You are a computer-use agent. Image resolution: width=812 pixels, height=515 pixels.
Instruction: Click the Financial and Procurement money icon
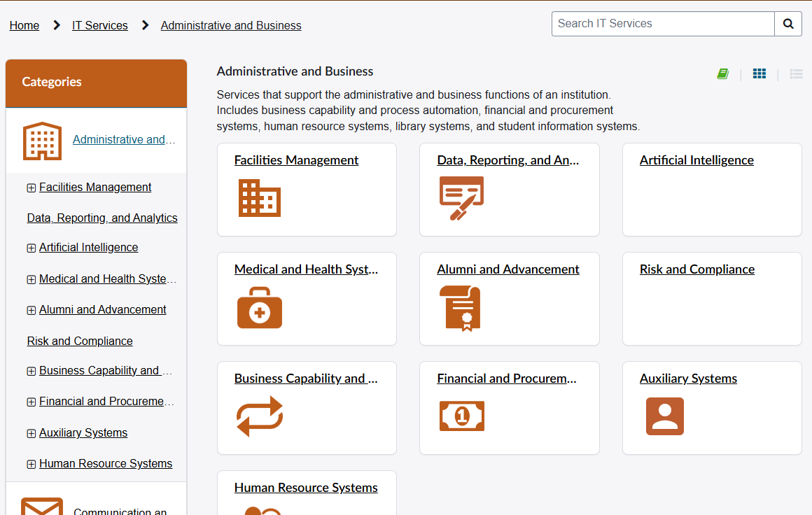click(x=461, y=416)
